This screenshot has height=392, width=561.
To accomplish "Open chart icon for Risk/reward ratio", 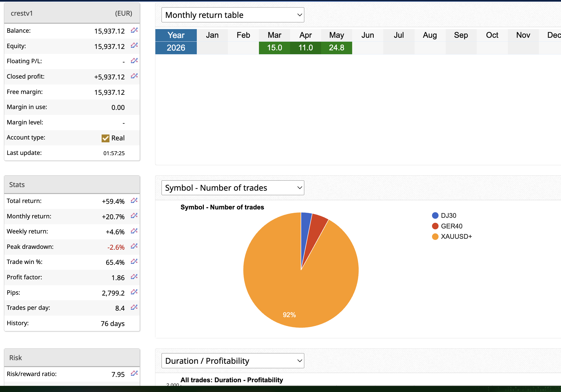I will pos(134,373).
